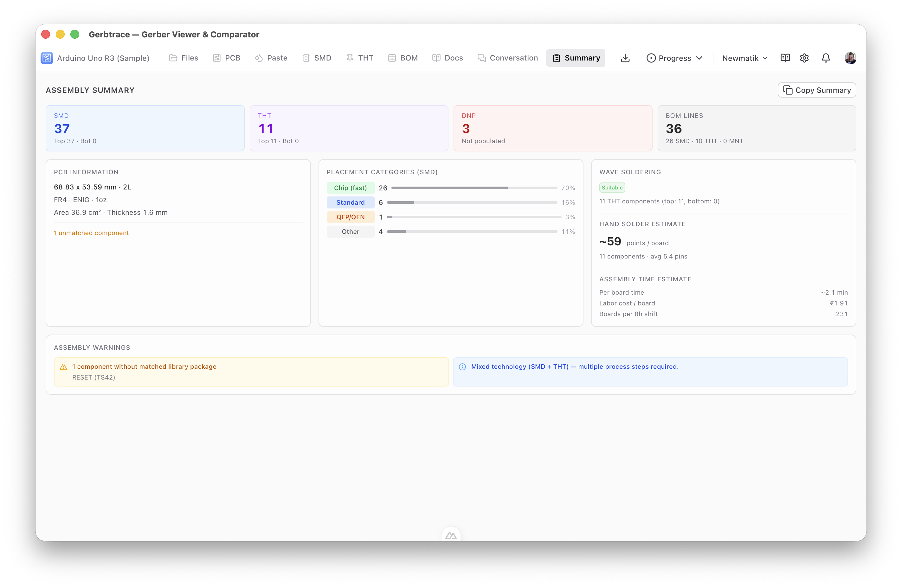Click the Chip (fast) category badge
902x588 pixels.
pos(351,188)
